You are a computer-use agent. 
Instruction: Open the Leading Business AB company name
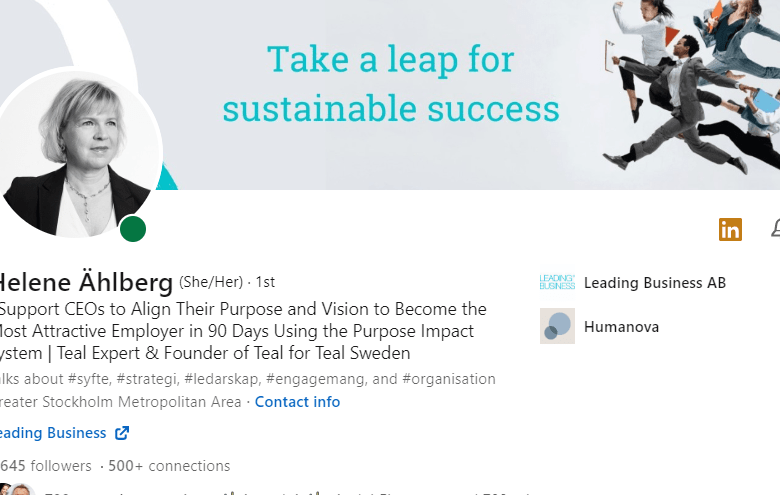pos(655,283)
